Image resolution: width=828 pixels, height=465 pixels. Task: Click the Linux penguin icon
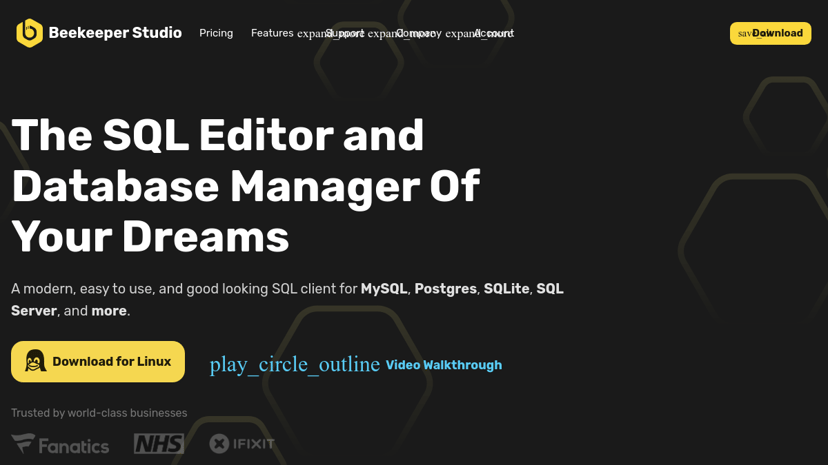[x=35, y=361]
